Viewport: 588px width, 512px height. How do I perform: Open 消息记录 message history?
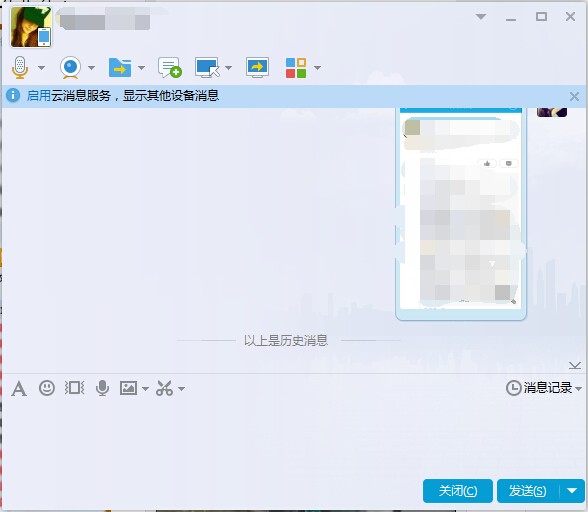point(539,388)
